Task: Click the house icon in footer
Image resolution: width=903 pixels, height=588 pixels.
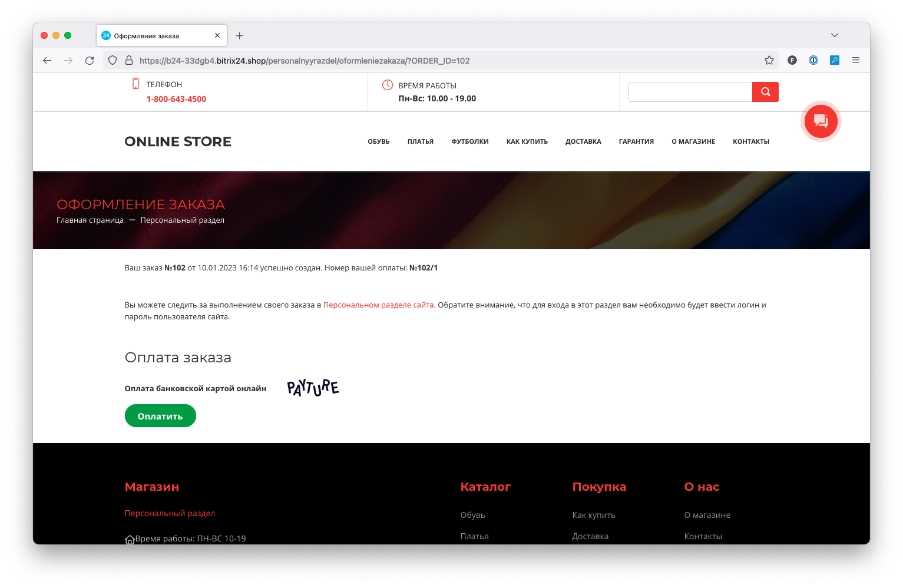Action: click(130, 539)
